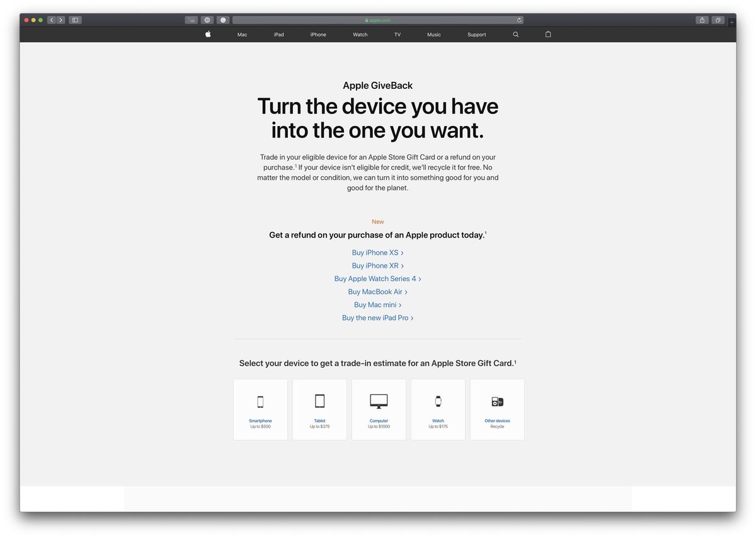This screenshot has width=756, height=538.
Task: Select the Tablet trade-in tile
Action: [x=319, y=409]
